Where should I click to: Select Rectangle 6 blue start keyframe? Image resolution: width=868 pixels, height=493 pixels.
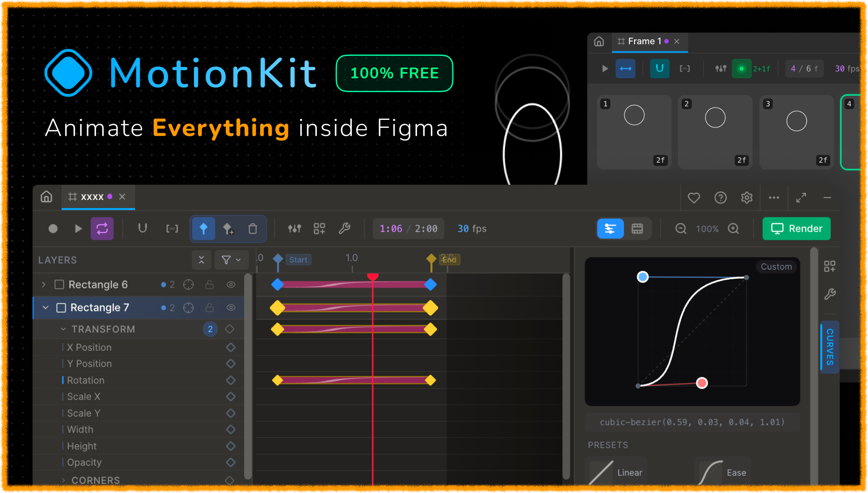(278, 285)
